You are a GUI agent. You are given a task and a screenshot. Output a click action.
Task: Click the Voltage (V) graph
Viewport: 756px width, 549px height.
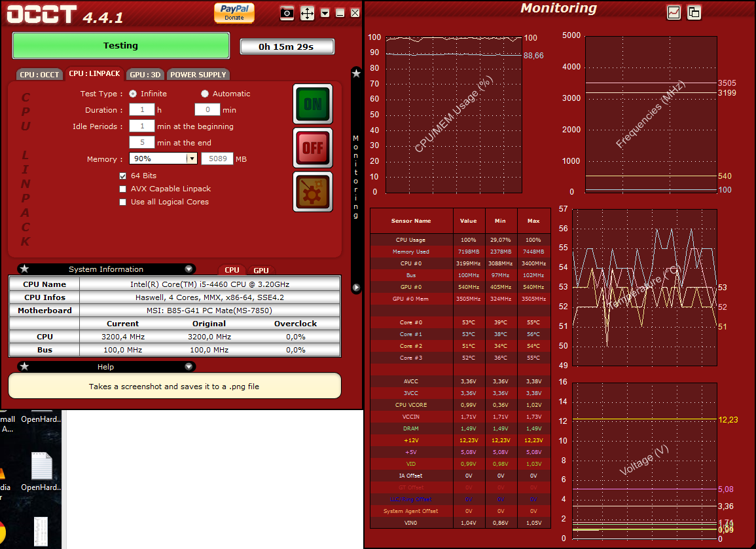(645, 461)
